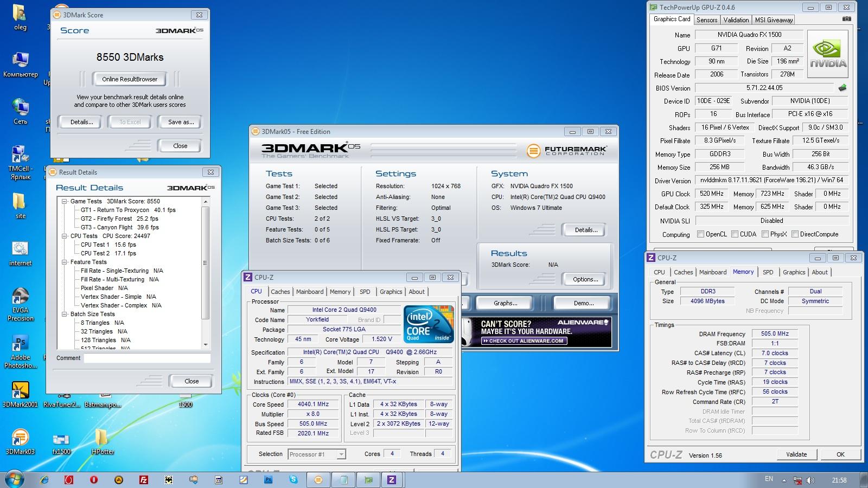Open the volume control in the system tray
This screenshot has height=488, width=868.
[x=810, y=480]
